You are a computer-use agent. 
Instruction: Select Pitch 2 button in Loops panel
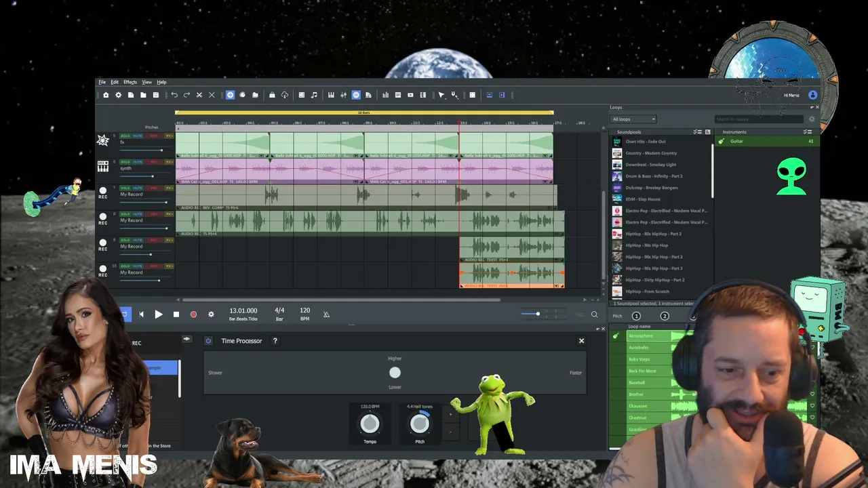click(x=664, y=316)
